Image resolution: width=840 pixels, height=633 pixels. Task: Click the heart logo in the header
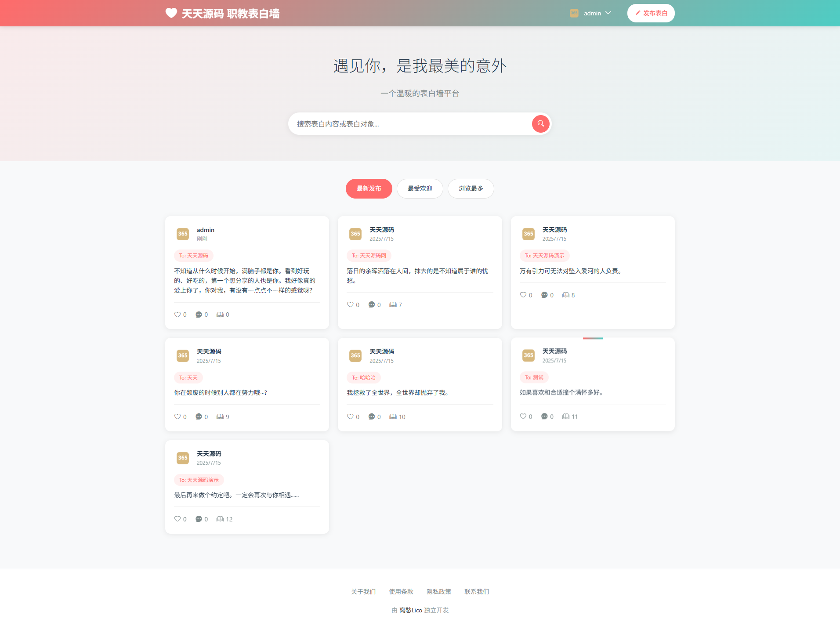[171, 13]
